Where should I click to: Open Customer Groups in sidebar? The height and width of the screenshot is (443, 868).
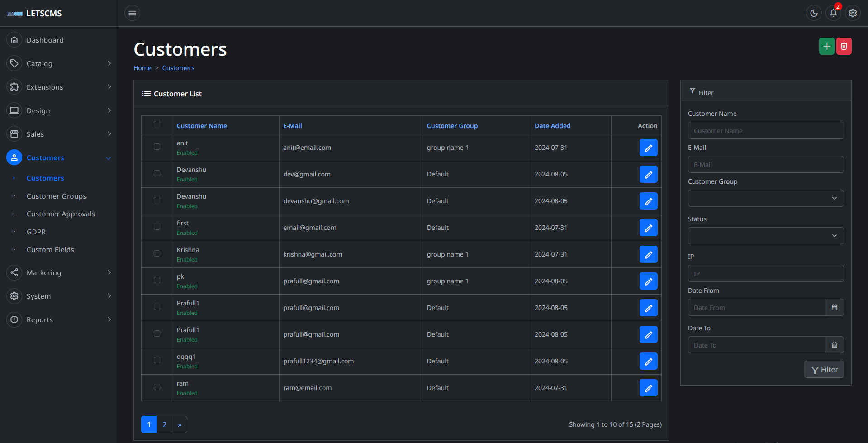(57, 196)
